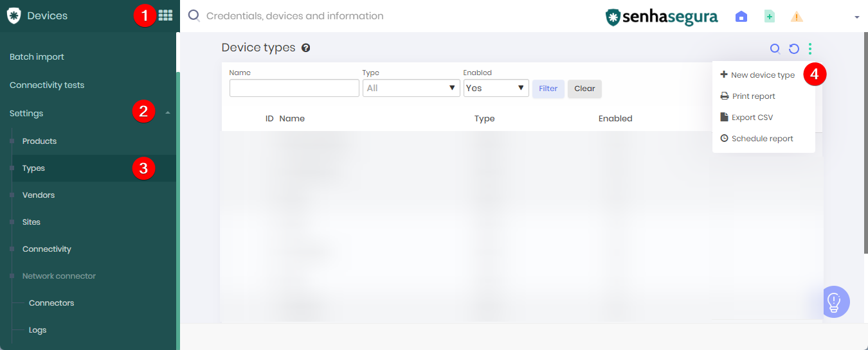Viewport: 868px width, 350px height.
Task: Click the printer icon beside Print report
Action: [x=724, y=96]
